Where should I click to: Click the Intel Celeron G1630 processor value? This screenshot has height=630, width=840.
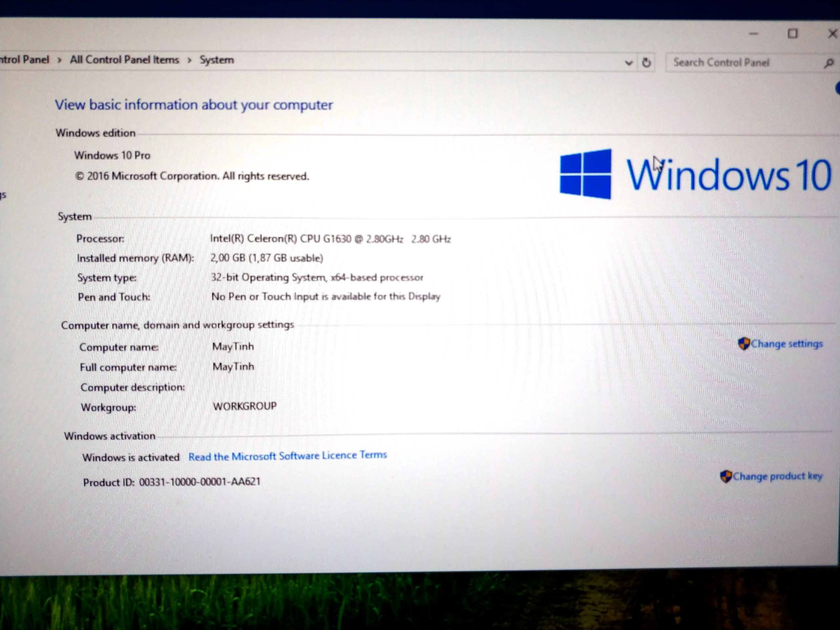point(330,239)
